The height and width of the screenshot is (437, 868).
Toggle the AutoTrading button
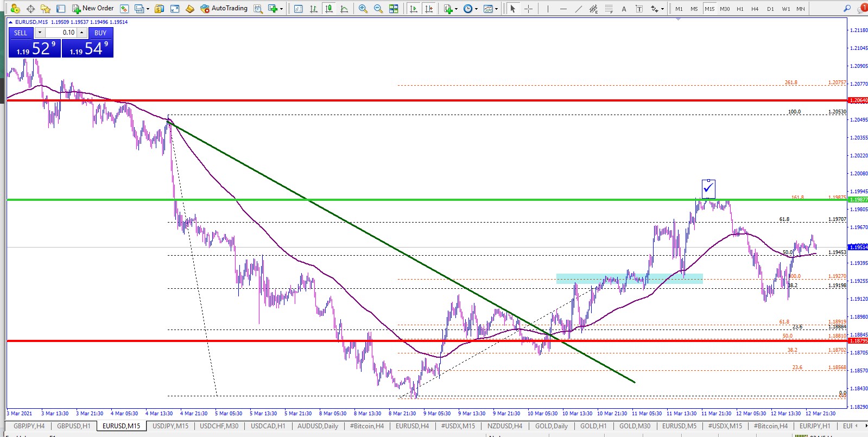tap(224, 9)
